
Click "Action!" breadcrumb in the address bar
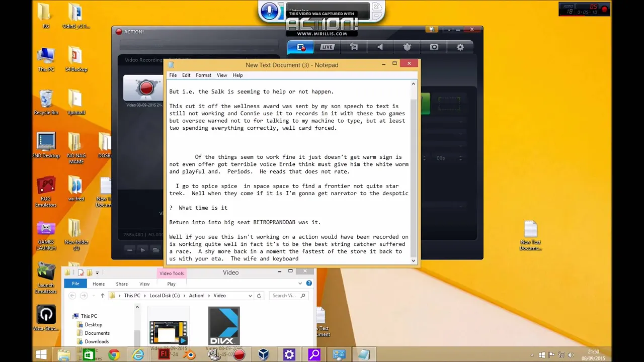coord(197,296)
